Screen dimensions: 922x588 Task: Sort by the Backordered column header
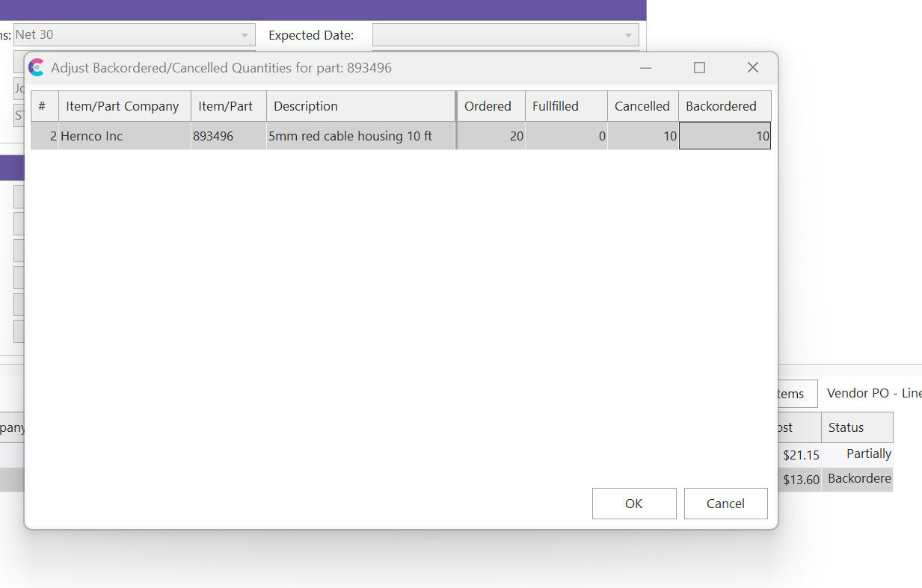click(x=721, y=106)
